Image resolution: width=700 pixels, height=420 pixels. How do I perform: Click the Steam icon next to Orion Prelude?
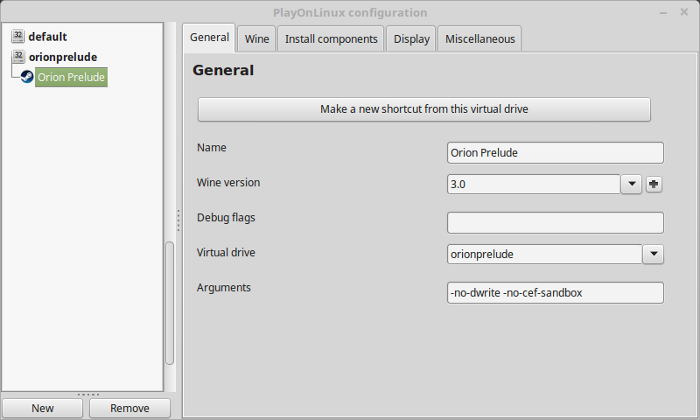coord(27,77)
